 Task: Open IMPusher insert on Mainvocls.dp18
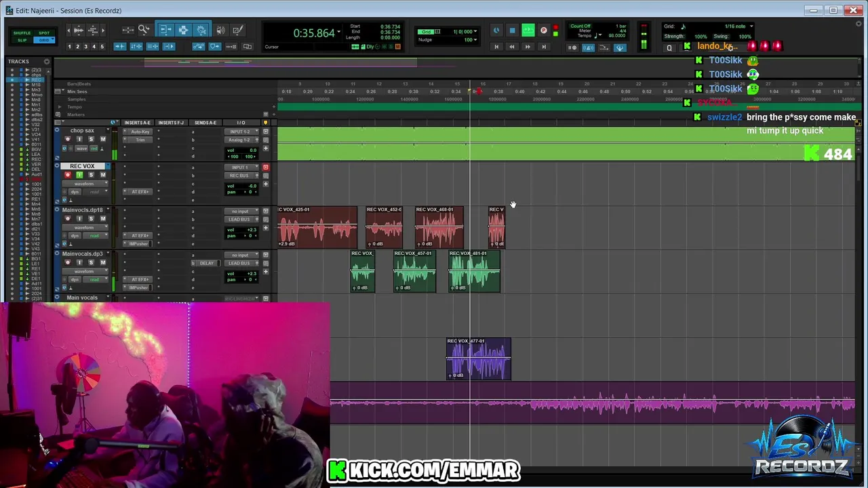tap(138, 244)
